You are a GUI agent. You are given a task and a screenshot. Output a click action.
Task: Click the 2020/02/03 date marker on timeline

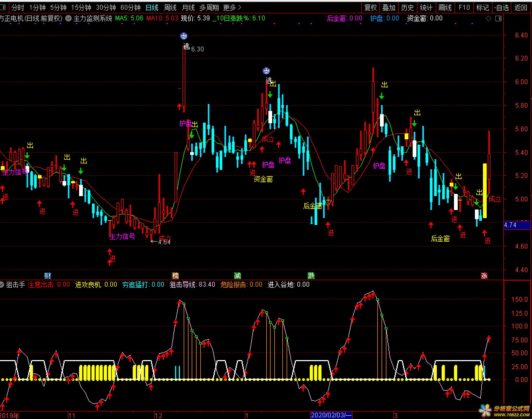pyautogui.click(x=331, y=415)
